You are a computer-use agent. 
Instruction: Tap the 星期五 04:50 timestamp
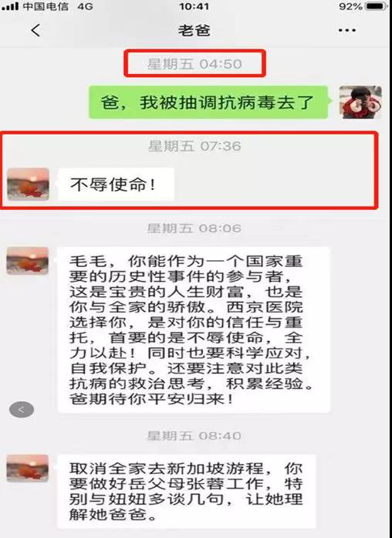[x=194, y=64]
